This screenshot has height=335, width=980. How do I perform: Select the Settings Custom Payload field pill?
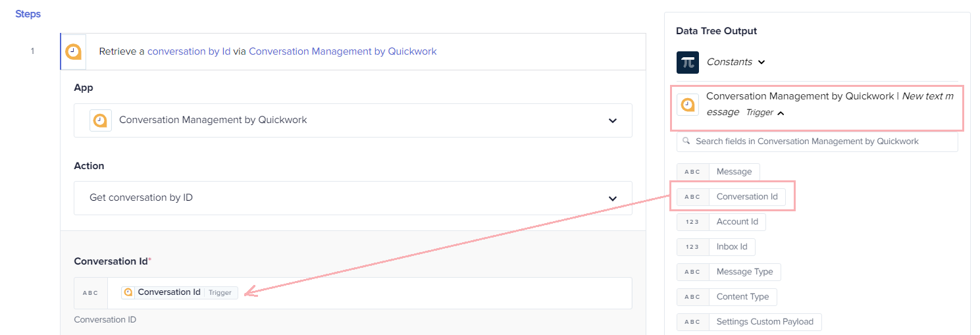pos(749,322)
